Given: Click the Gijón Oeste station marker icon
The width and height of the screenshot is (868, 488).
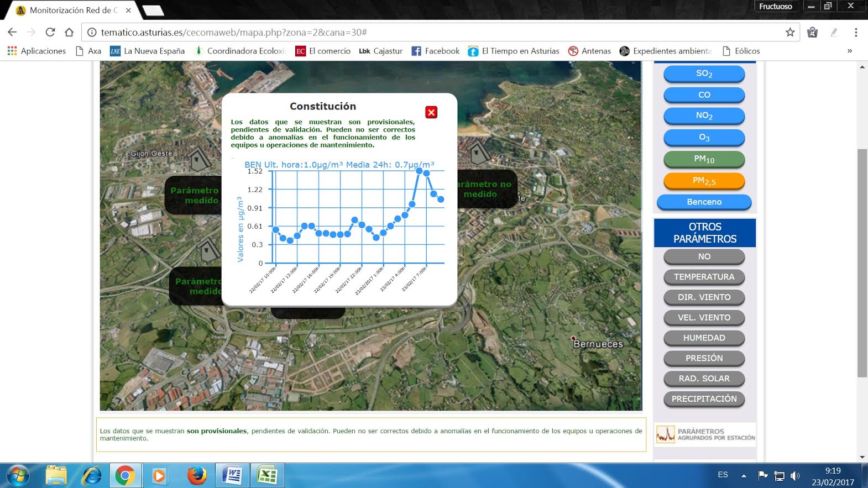Looking at the screenshot, I should coord(198,160).
